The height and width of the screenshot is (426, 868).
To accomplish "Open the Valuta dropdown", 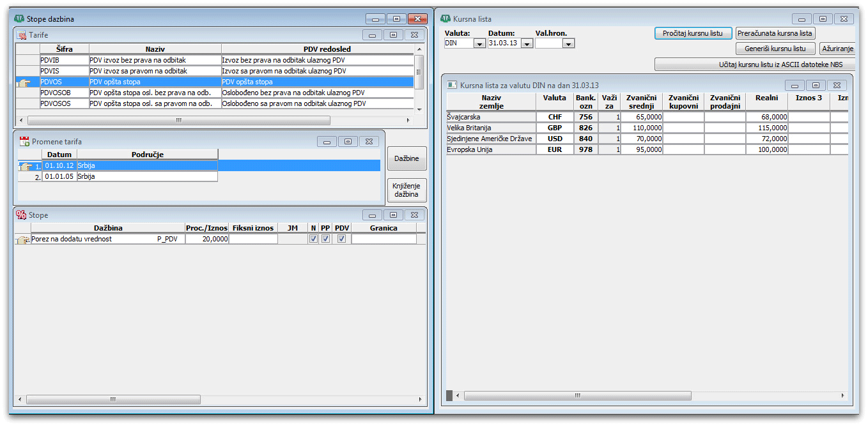I will pyautogui.click(x=479, y=43).
